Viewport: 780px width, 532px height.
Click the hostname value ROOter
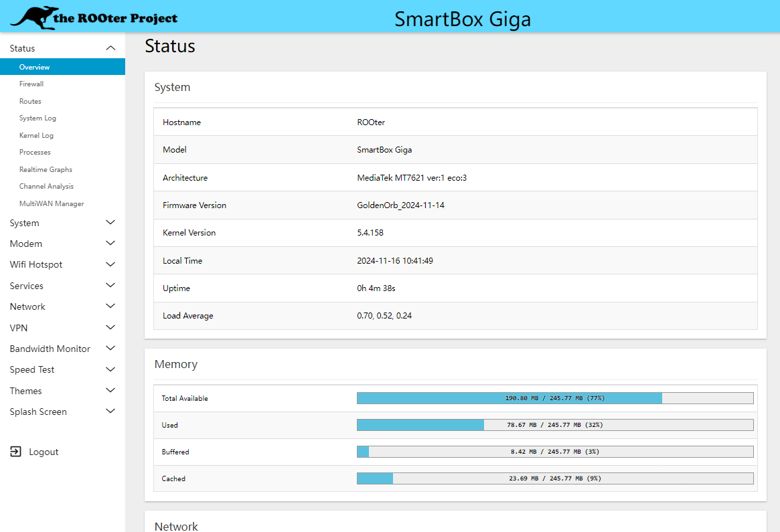371,122
